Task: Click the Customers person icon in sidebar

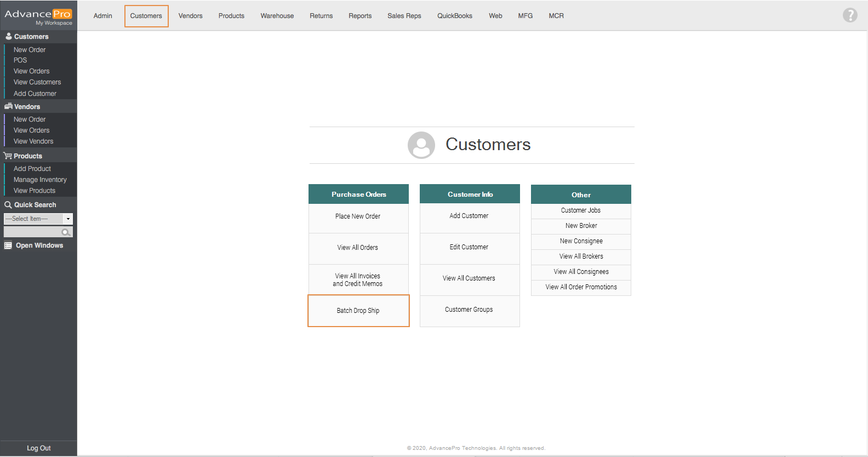Action: click(x=8, y=36)
